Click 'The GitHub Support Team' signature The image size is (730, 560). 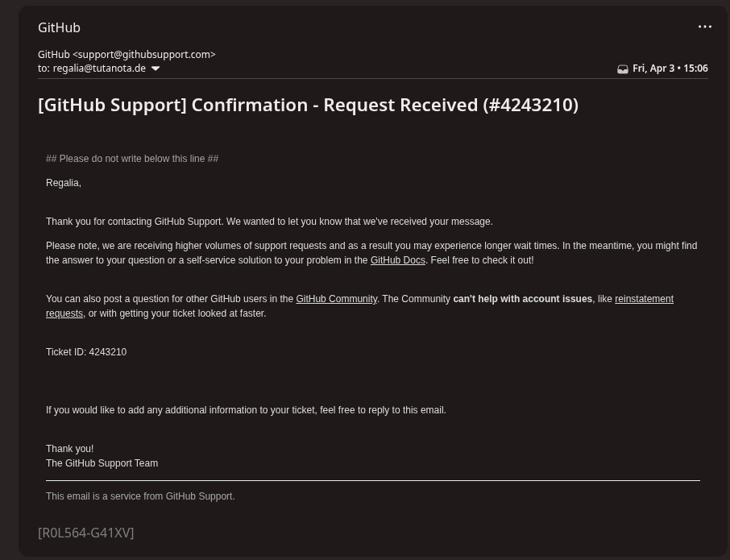102,463
